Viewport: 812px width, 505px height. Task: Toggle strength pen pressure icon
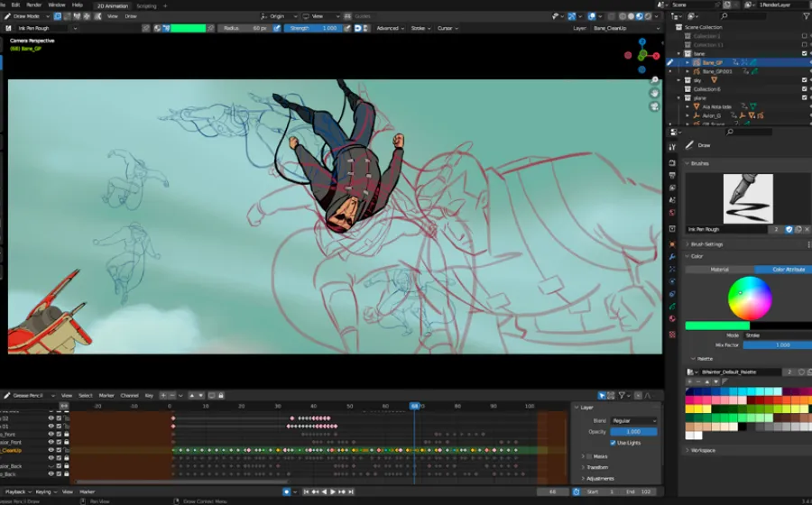coord(347,29)
